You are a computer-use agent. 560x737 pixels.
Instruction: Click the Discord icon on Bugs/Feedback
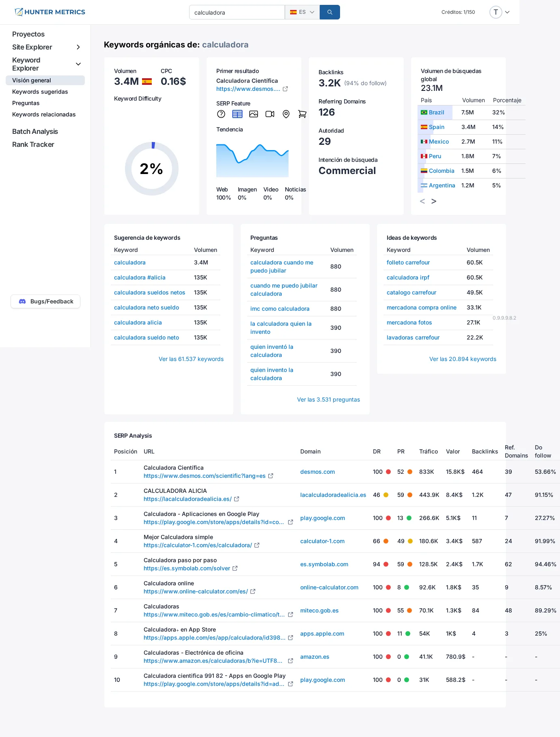22,301
